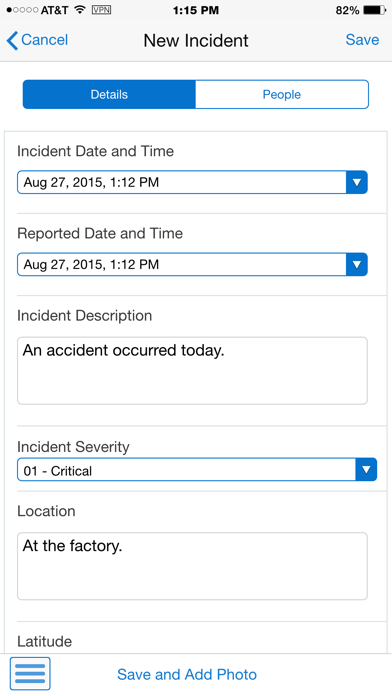Open the Incident Severity dropdown arrow

[366, 470]
